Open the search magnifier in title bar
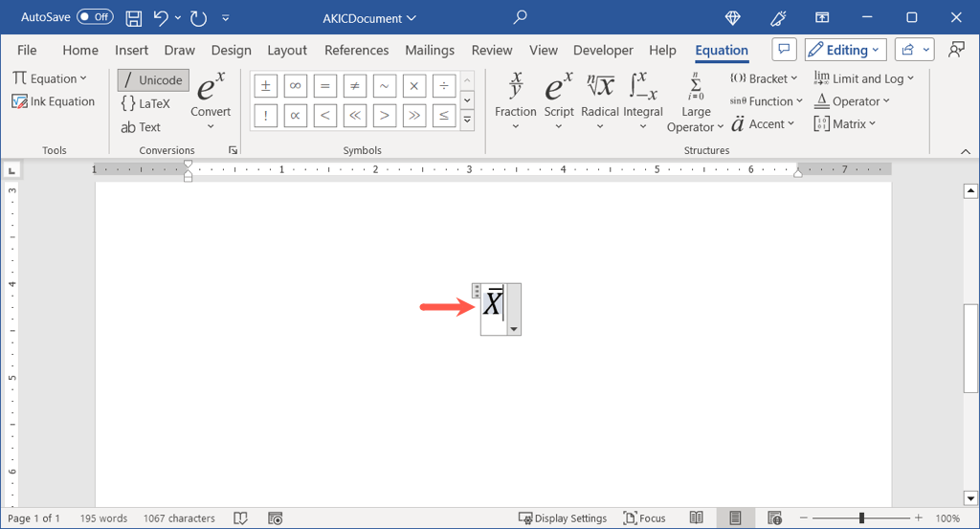 [520, 17]
